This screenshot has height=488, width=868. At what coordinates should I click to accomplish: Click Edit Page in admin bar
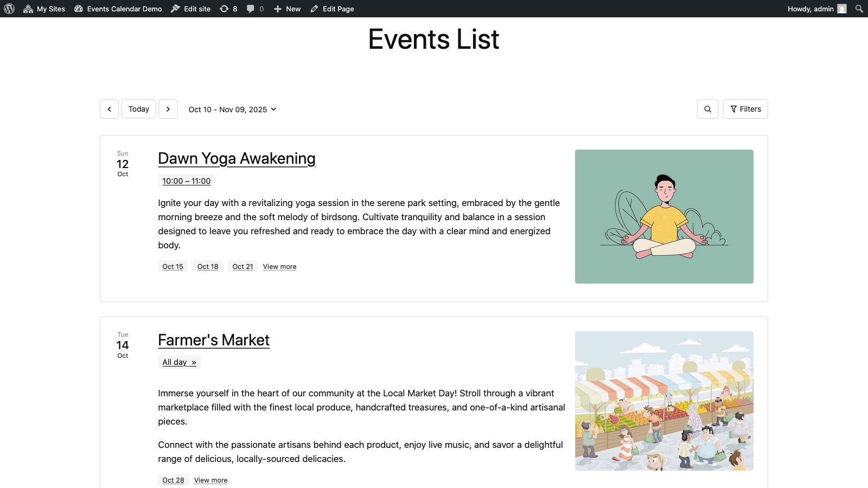point(332,9)
